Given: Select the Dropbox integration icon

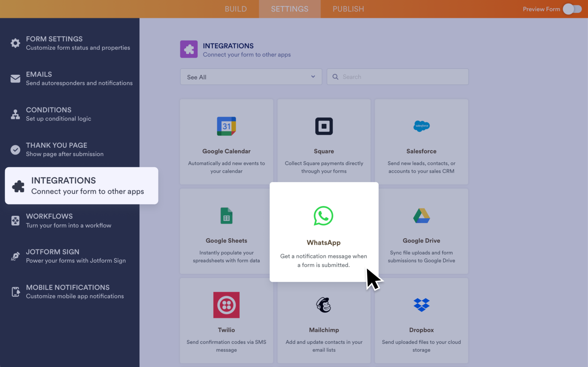Looking at the screenshot, I should pos(421,305).
